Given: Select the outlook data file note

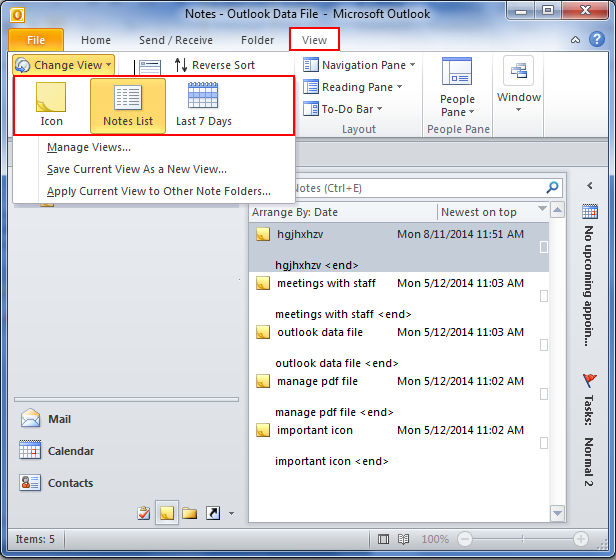Looking at the screenshot, I should click(398, 346).
